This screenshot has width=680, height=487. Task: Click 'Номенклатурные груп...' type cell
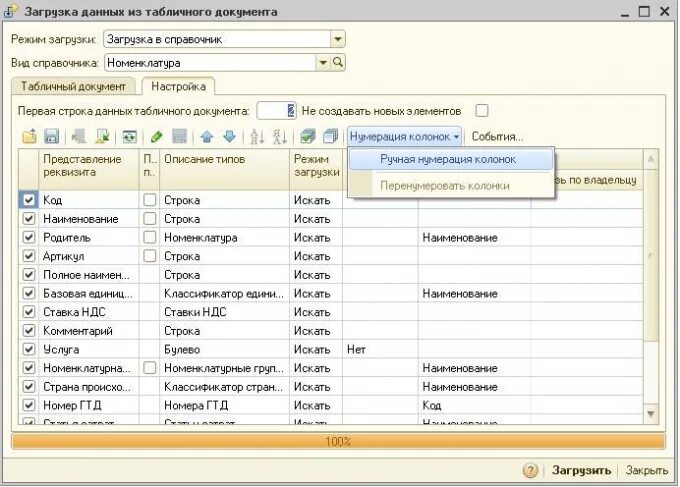[x=224, y=368]
